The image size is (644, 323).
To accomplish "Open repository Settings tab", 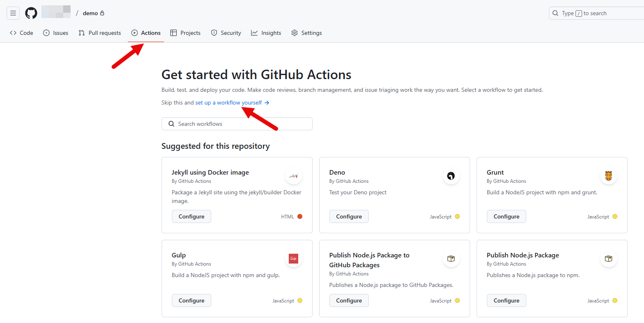I will click(307, 33).
